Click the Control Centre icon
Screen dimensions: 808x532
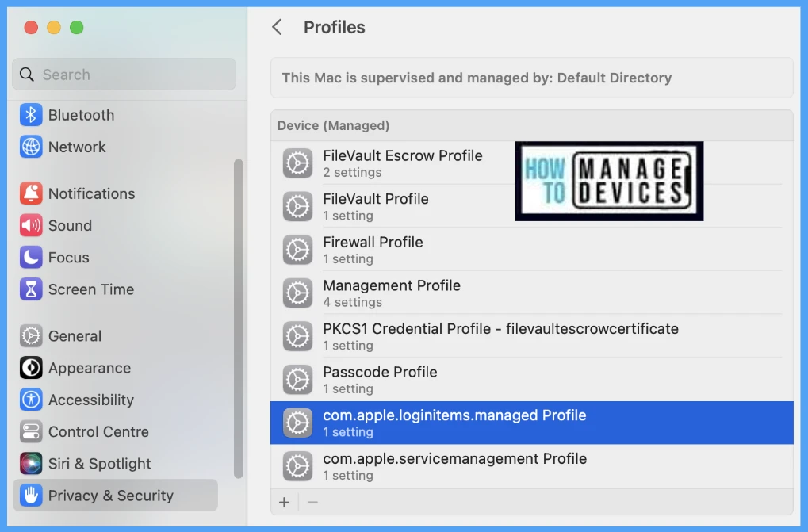(x=31, y=431)
